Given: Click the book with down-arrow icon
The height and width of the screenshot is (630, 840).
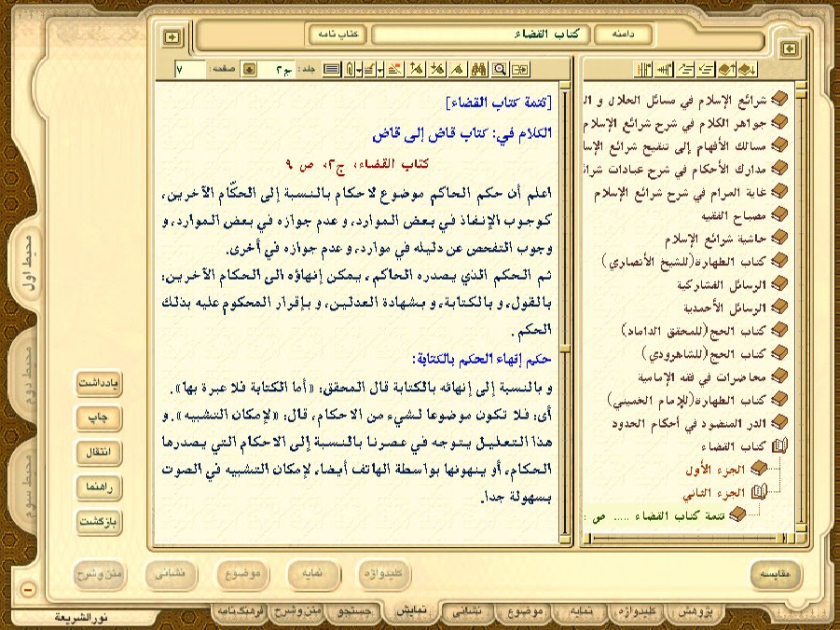Looking at the screenshot, I should (748, 69).
